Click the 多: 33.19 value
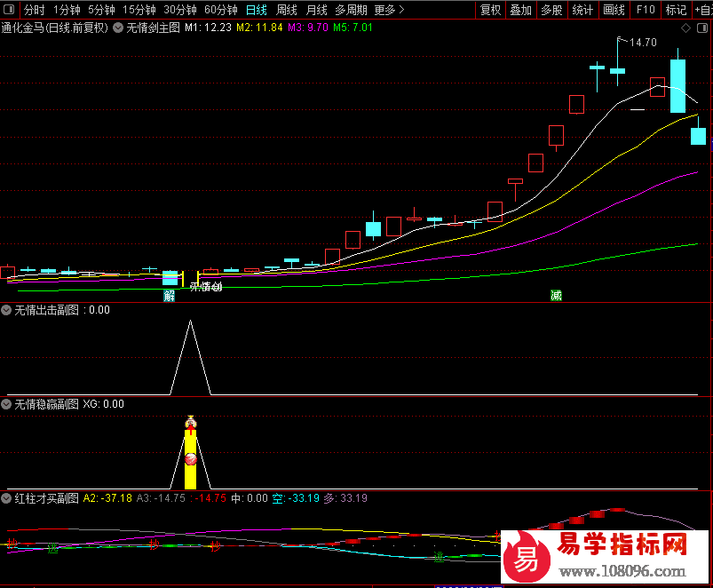This screenshot has height=588, width=713. (x=345, y=498)
